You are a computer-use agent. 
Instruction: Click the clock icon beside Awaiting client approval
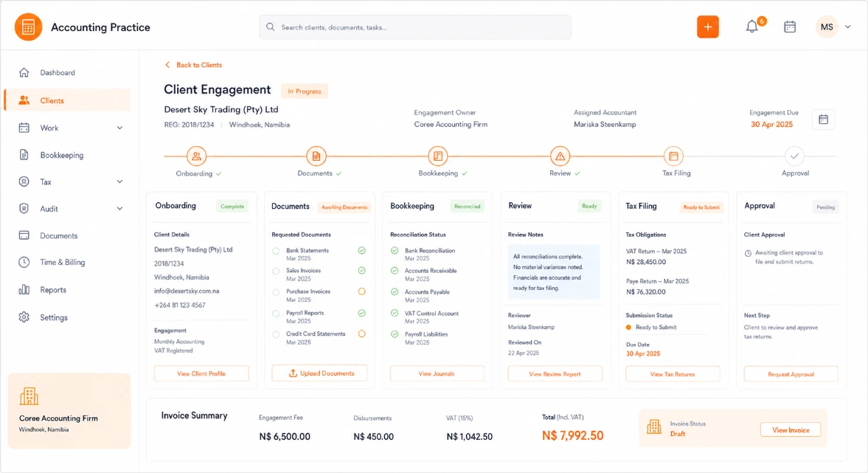[748, 253]
